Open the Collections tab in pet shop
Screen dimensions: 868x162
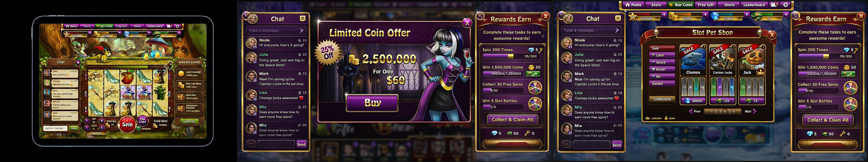(662, 99)
